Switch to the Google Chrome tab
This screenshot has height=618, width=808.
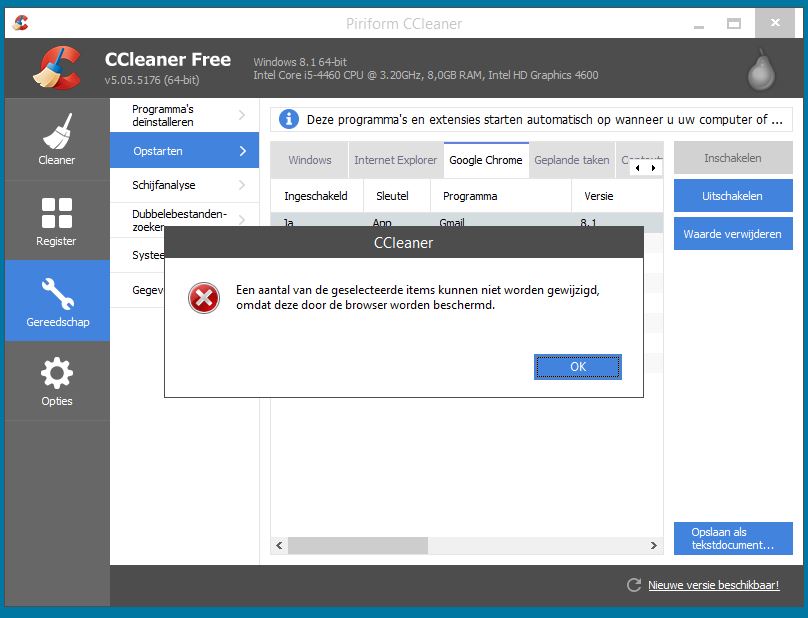(x=486, y=160)
